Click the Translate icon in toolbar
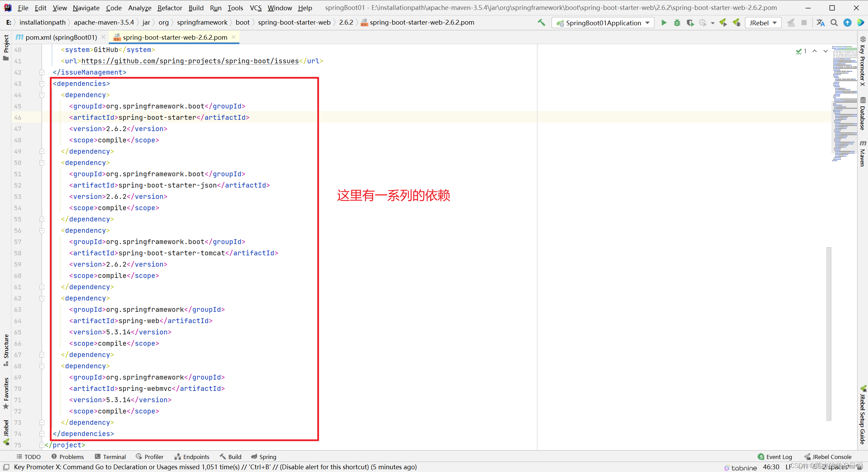Image resolution: width=868 pixels, height=472 pixels. point(820,23)
